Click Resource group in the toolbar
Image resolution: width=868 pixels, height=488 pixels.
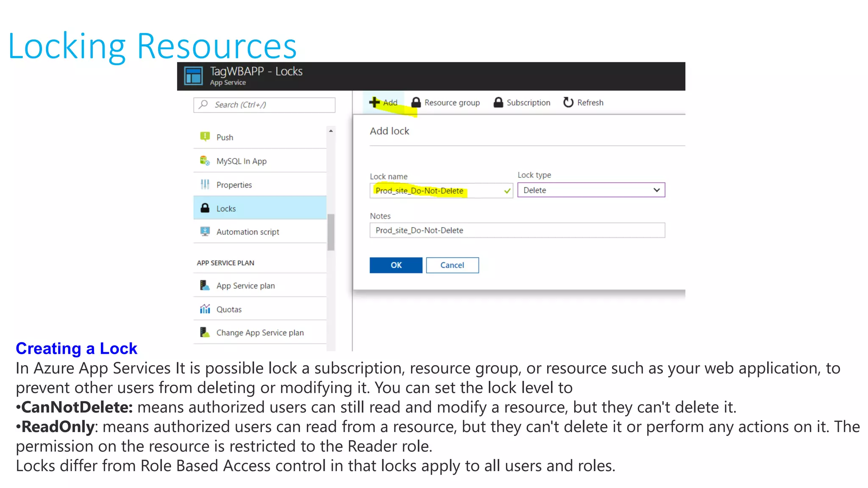[445, 102]
